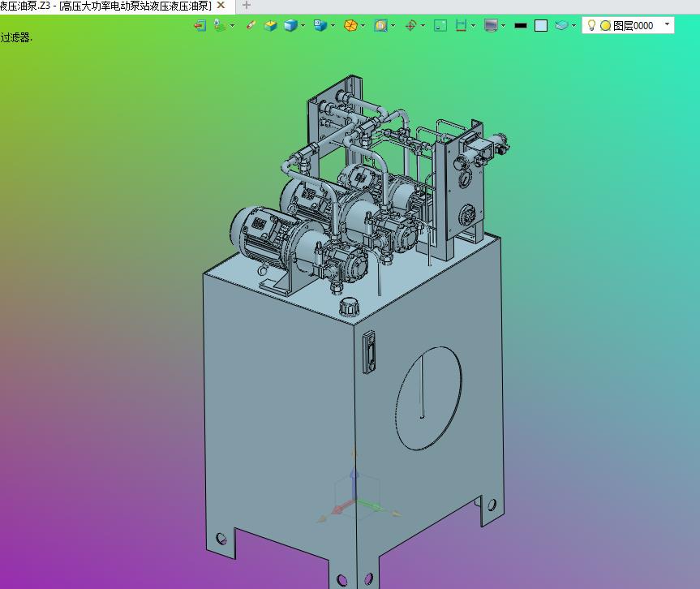Viewport: 700px width, 589px height.
Task: Close the current document tab
Action: click(221, 6)
